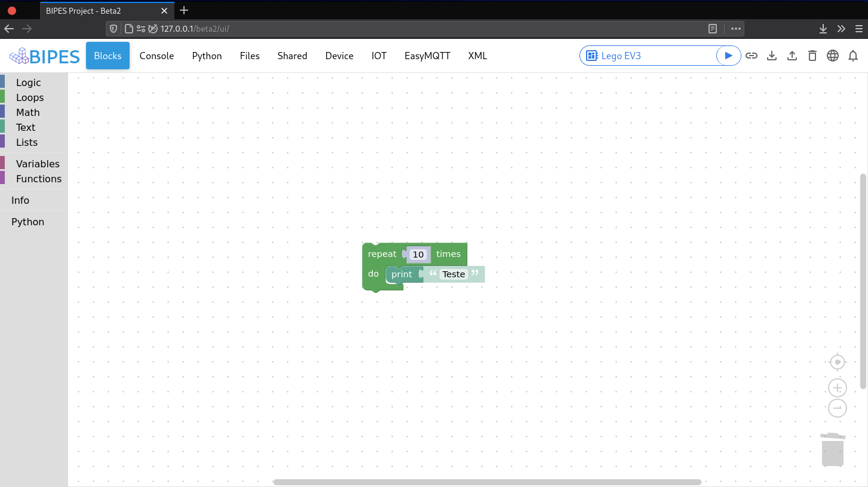Open the Python tab in top navigation

coord(207,56)
